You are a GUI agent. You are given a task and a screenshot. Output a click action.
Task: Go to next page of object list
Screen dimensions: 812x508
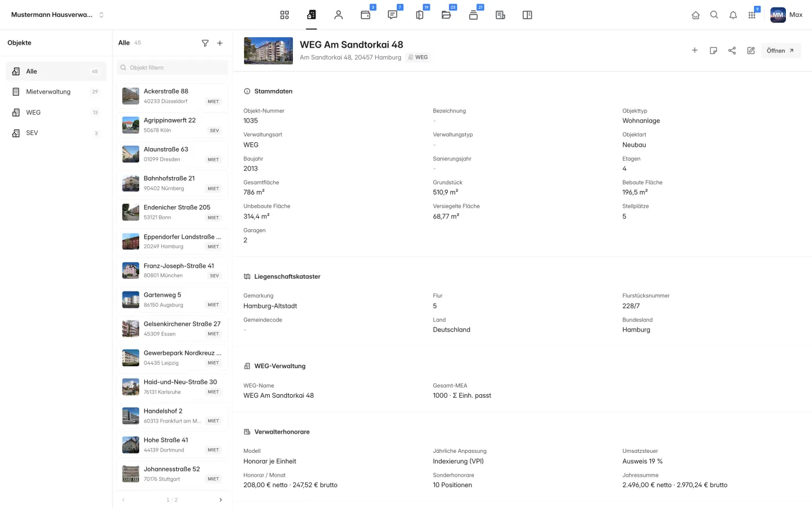tap(220, 500)
